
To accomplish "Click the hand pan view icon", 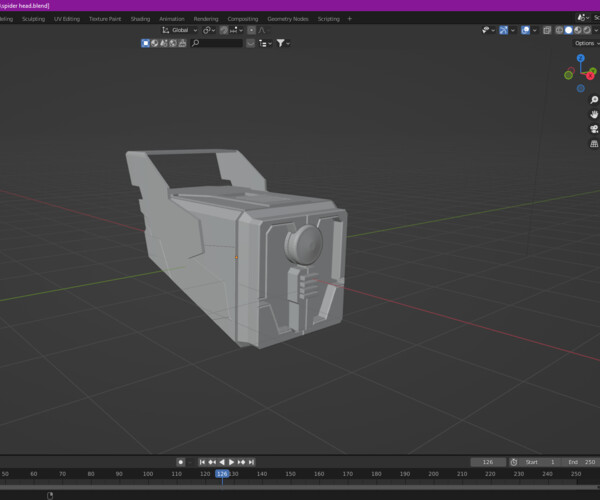I will pyautogui.click(x=594, y=114).
